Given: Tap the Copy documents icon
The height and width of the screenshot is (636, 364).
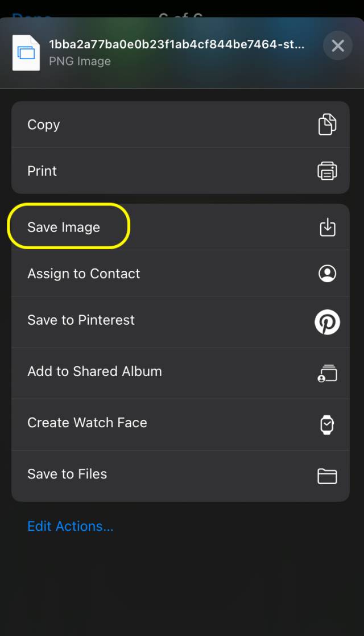Looking at the screenshot, I should pos(327,125).
